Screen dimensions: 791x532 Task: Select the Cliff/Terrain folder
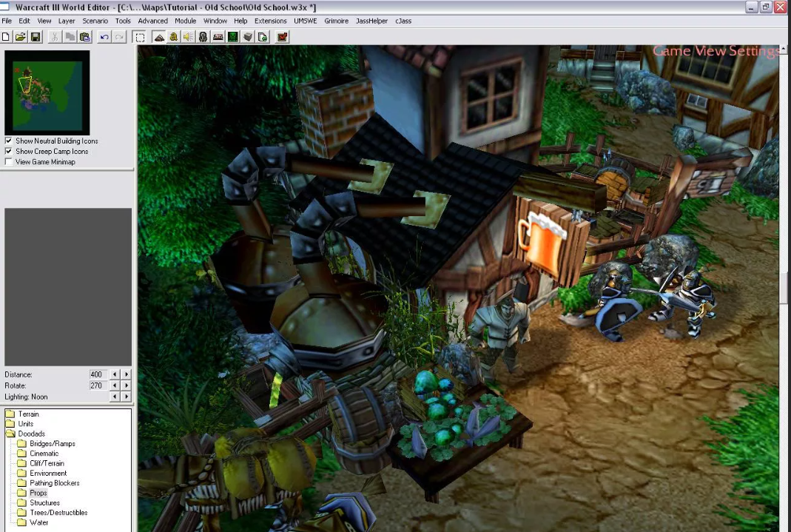[47, 463]
